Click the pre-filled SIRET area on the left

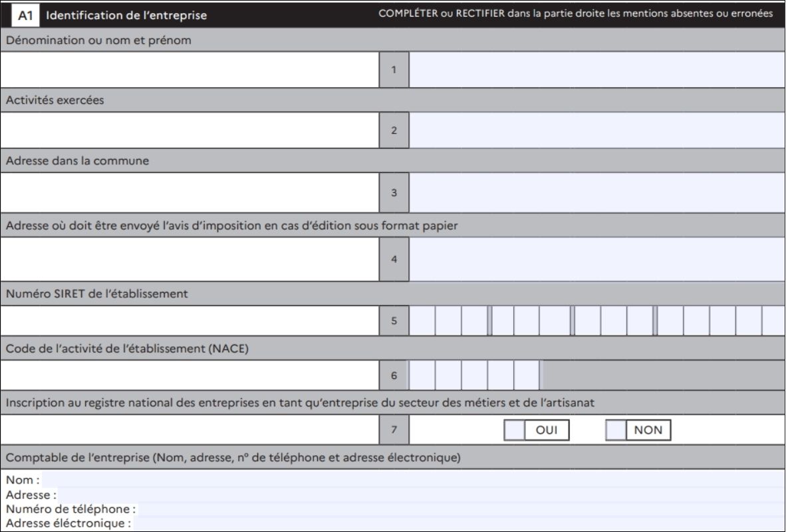(190, 321)
